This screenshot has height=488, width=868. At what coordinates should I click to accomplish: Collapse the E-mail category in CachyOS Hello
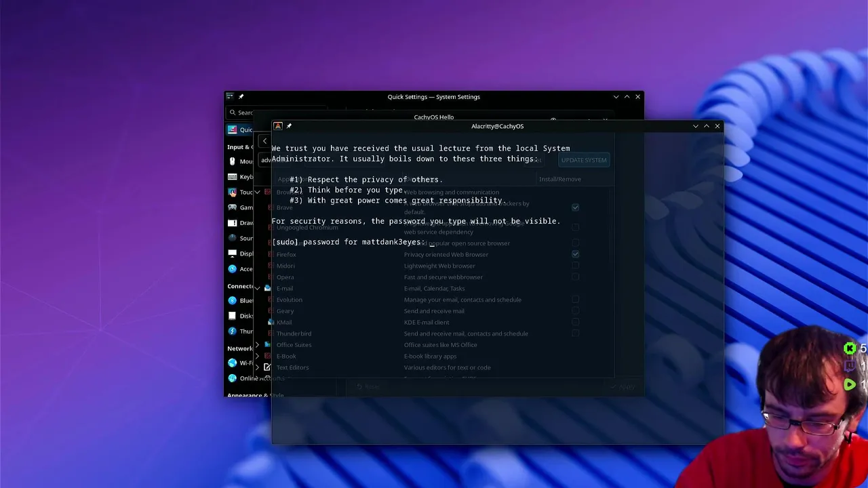coord(258,288)
